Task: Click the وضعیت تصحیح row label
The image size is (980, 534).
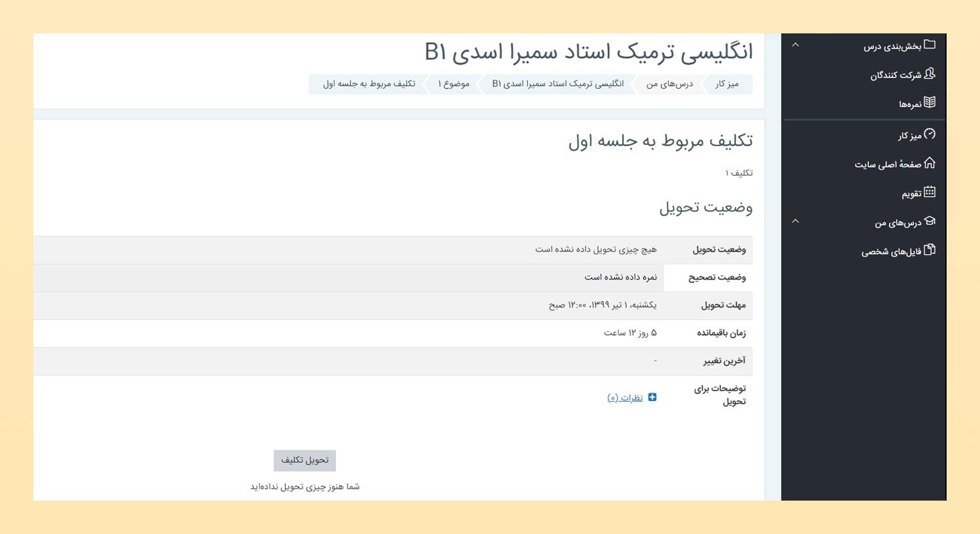Action: pos(717,278)
